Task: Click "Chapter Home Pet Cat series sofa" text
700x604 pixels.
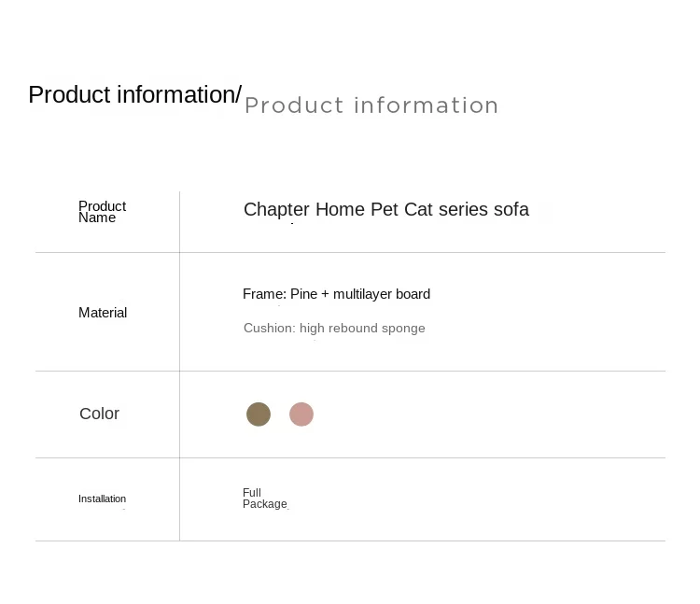Action: point(385,209)
